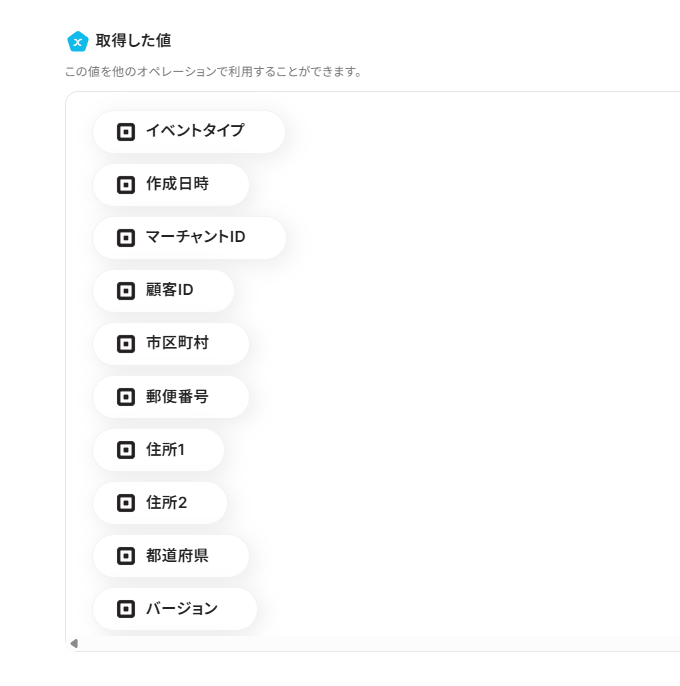Click the Square icon beside 作成日時
The width and height of the screenshot is (680, 686).
point(126,184)
